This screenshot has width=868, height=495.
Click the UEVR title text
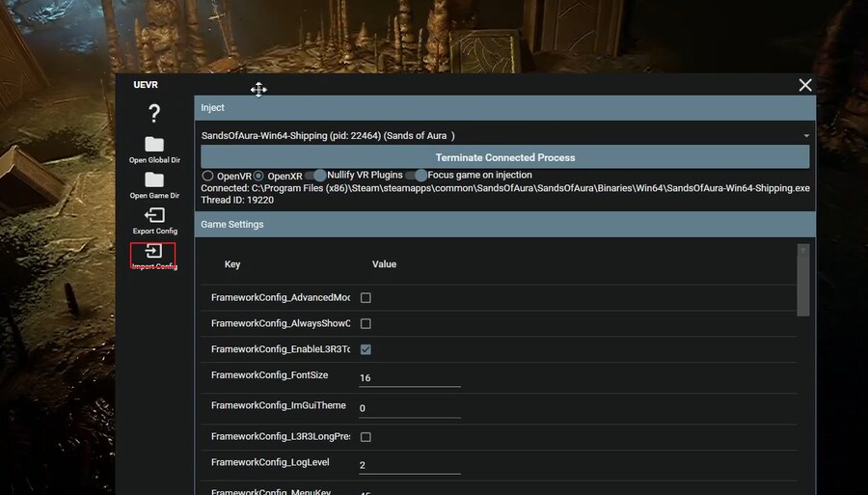pyautogui.click(x=146, y=85)
